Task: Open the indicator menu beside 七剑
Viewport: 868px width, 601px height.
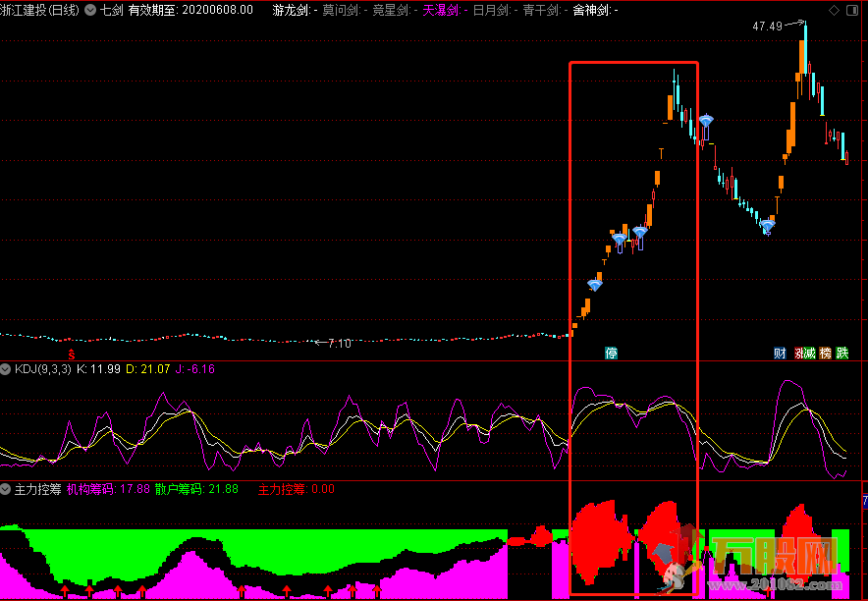Action: [90, 10]
